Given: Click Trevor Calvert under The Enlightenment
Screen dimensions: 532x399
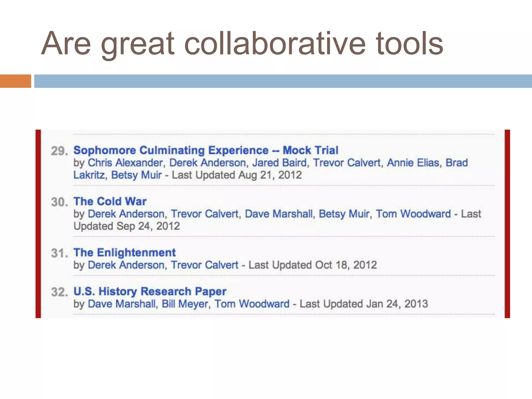Looking at the screenshot, I should [204, 265].
